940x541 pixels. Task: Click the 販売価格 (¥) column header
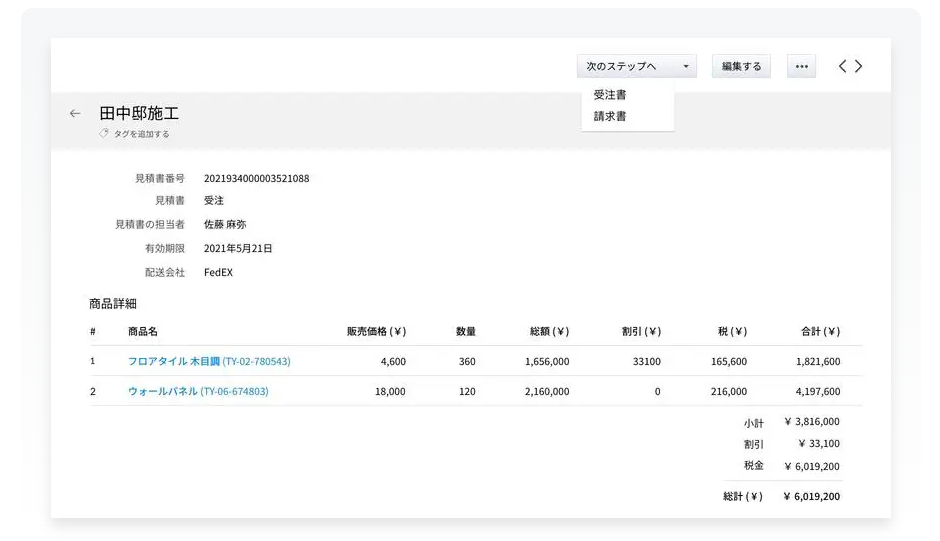(x=376, y=331)
